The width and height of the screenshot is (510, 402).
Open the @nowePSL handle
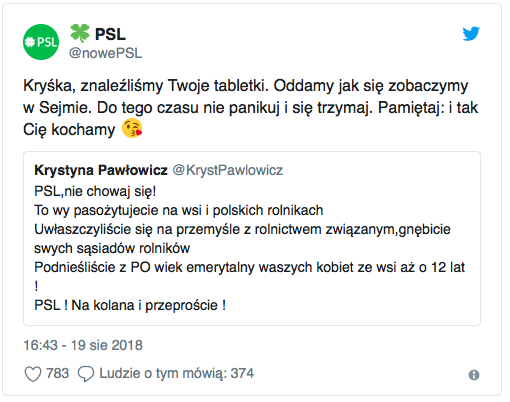pyautogui.click(x=105, y=53)
